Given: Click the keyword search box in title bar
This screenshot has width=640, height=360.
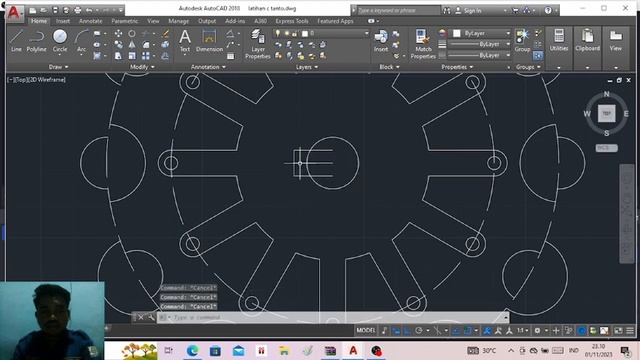Looking at the screenshot, I should point(398,10).
